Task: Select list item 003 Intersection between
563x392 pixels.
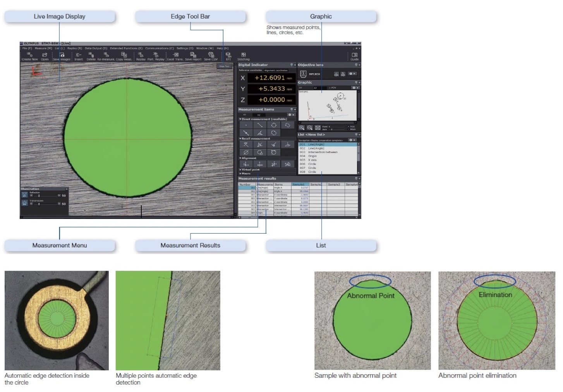Action: click(322, 152)
